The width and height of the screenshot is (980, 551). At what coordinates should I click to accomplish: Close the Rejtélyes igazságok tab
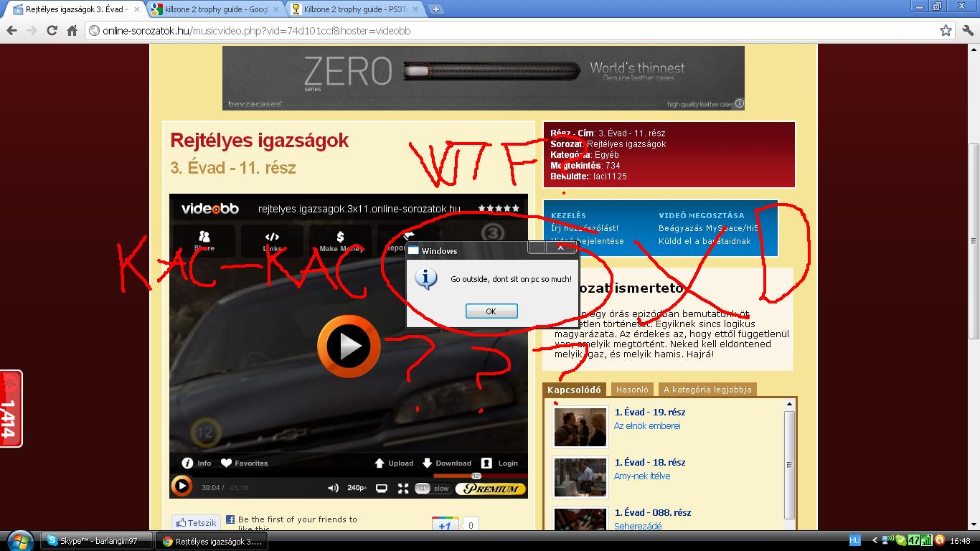coord(137,9)
